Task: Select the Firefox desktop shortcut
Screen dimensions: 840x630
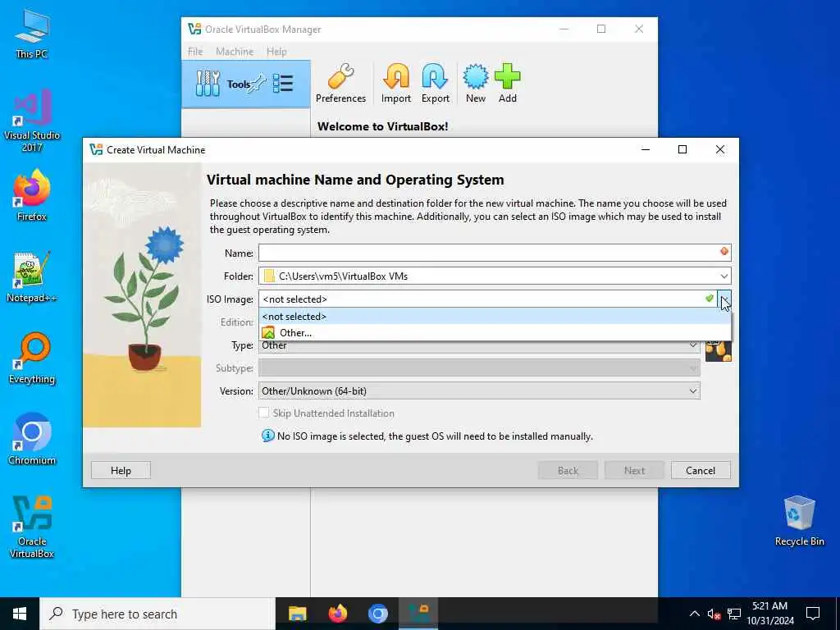Action: click(32, 195)
